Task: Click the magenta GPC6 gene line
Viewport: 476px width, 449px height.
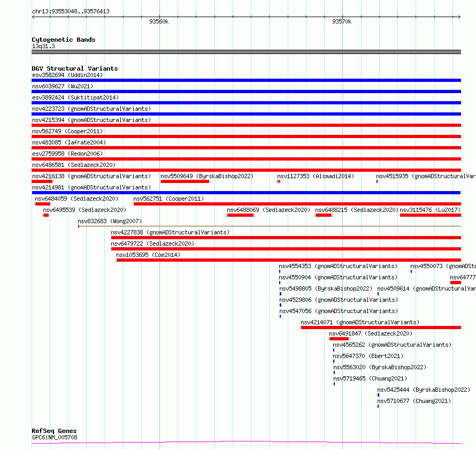Action: [x=246, y=442]
